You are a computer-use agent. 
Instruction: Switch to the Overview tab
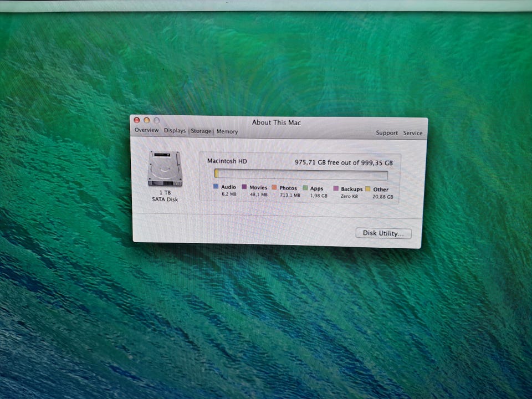[x=146, y=130]
